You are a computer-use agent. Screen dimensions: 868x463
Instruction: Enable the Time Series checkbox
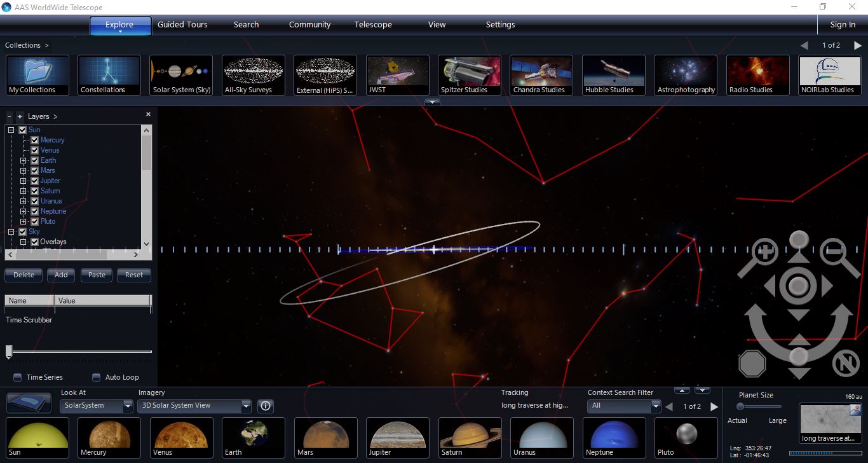point(17,377)
